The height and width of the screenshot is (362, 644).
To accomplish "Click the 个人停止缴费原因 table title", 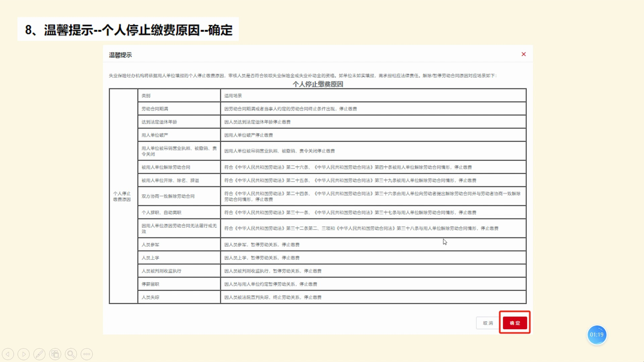I will click(x=318, y=84).
